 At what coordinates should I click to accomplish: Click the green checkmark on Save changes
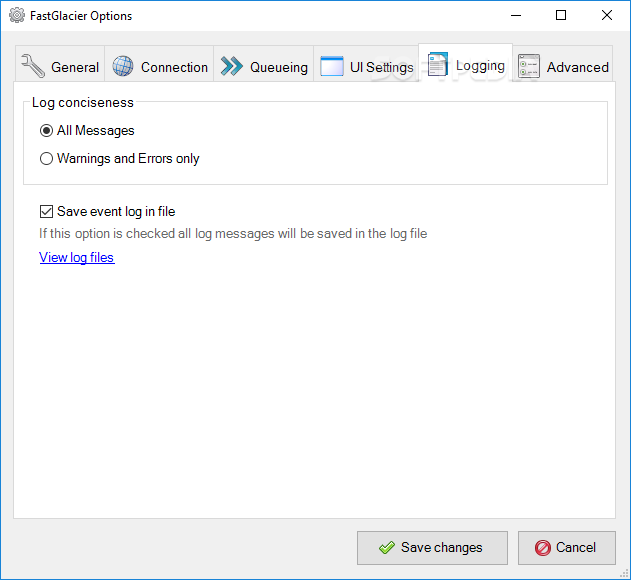coord(387,547)
